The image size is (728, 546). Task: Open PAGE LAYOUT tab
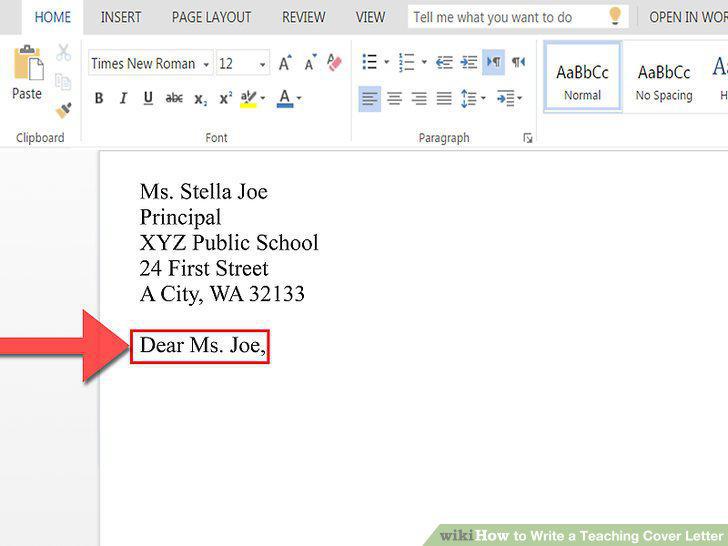pos(211,17)
